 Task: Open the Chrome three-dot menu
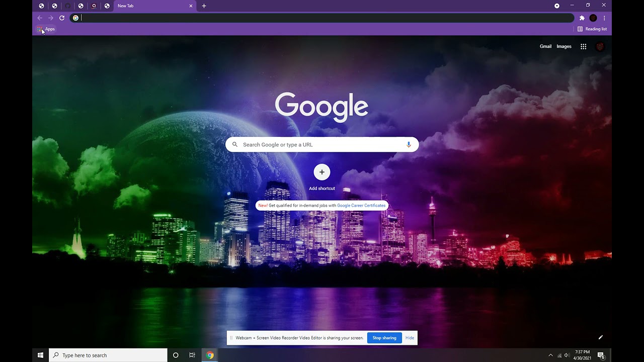604,18
